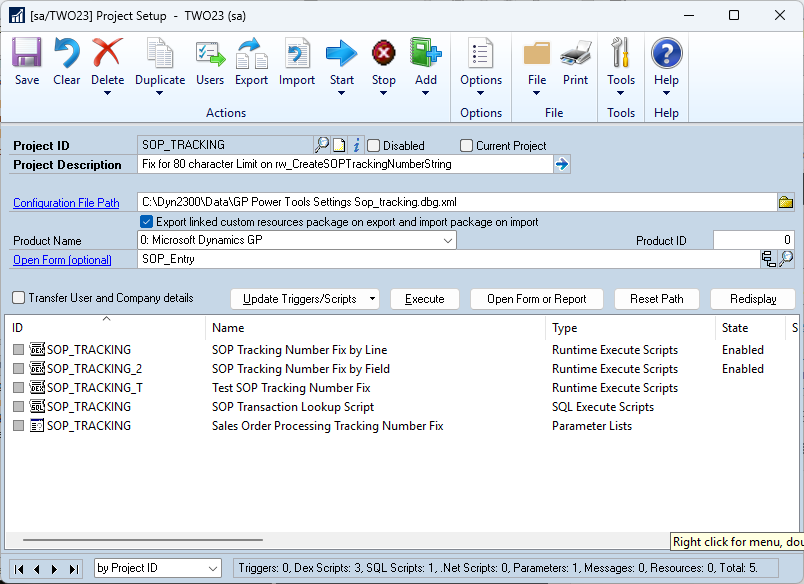This screenshot has height=584, width=804.
Task: Click the Print printer icon
Action: click(575, 53)
